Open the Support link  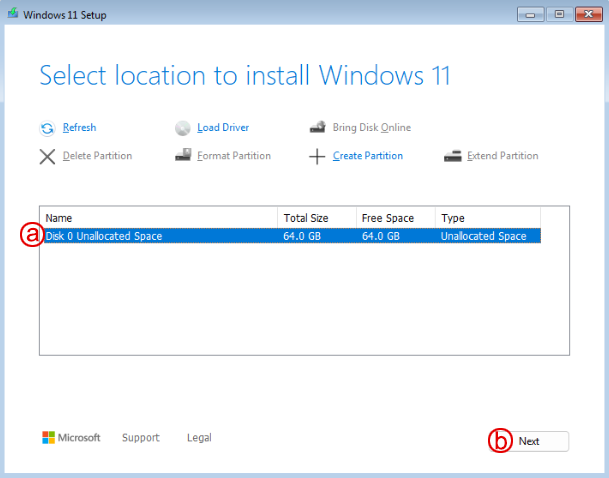pyautogui.click(x=140, y=438)
